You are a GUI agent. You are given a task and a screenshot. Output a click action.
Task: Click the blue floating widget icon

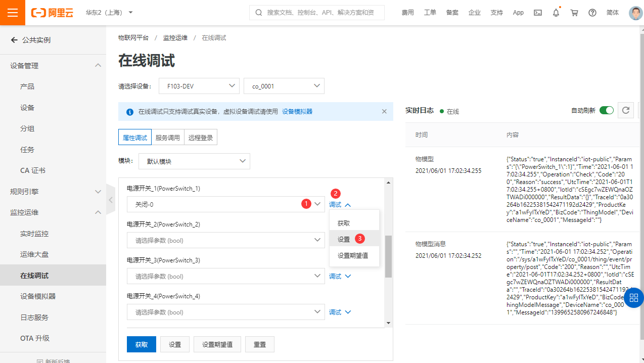click(x=633, y=298)
